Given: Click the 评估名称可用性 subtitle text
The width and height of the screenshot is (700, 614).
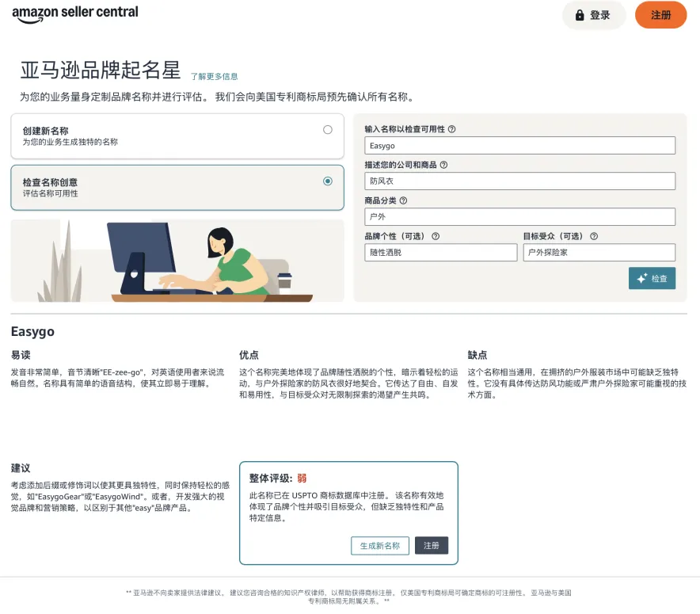Looking at the screenshot, I should click(x=51, y=193).
